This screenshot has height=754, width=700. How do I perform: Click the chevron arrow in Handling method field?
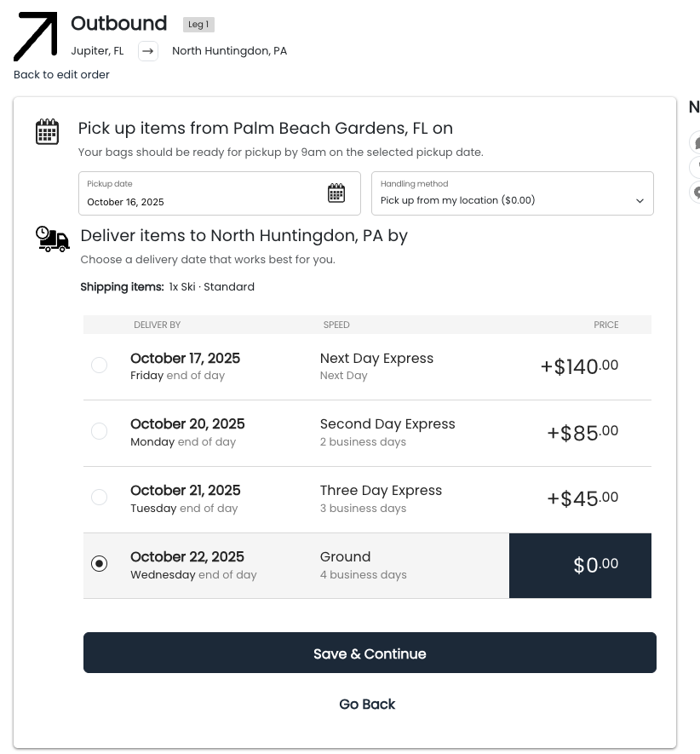point(640,200)
